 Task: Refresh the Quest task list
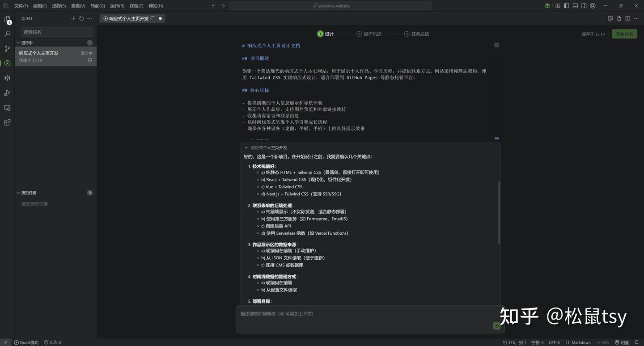point(81,18)
